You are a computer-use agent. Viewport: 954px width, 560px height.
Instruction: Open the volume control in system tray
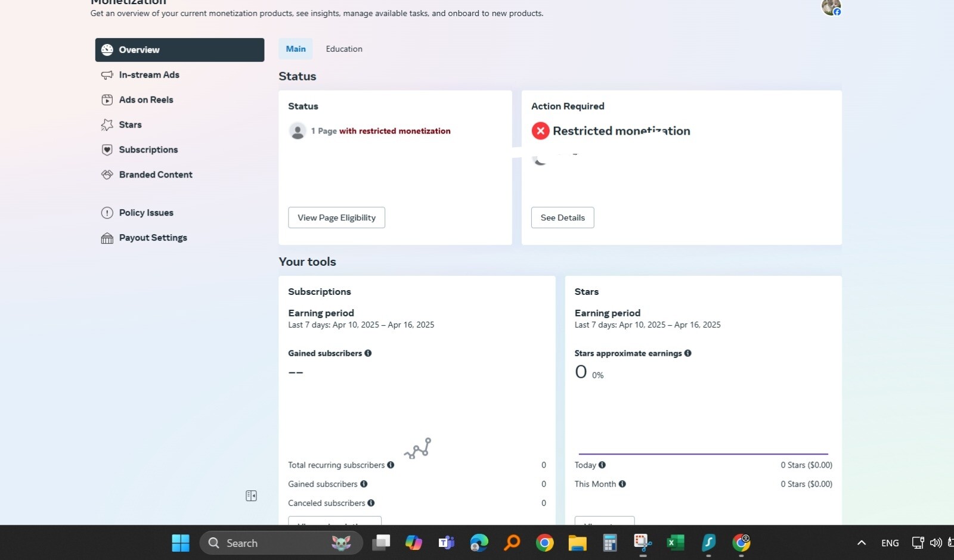[936, 543]
